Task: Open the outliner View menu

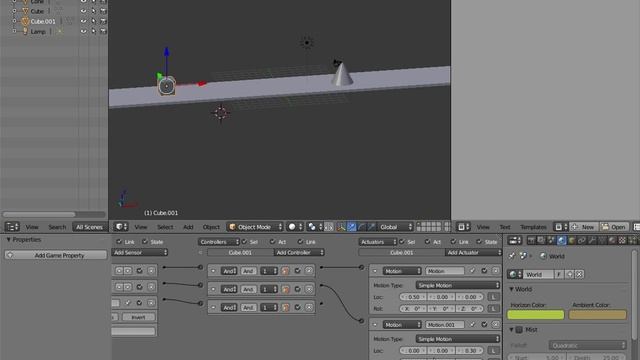Action: pyautogui.click(x=32, y=227)
